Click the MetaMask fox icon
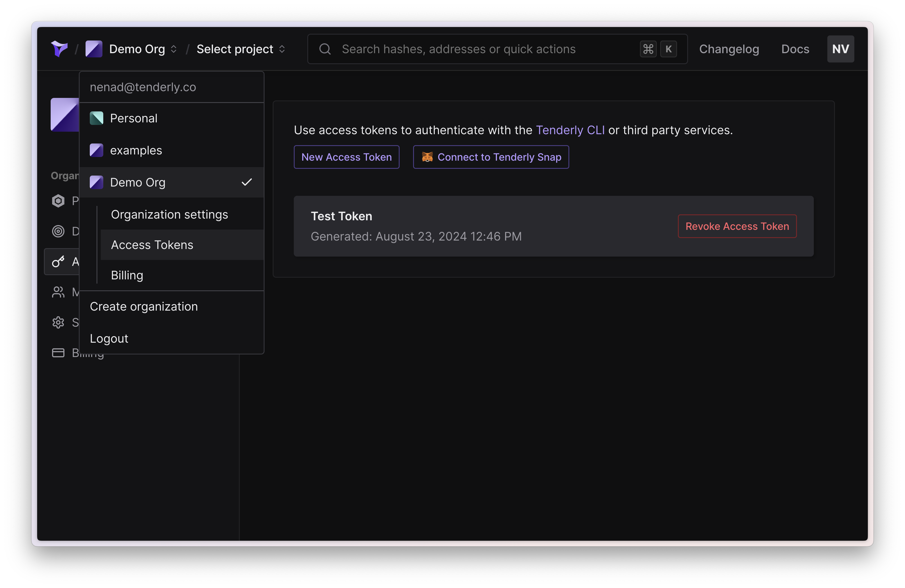 click(x=427, y=157)
